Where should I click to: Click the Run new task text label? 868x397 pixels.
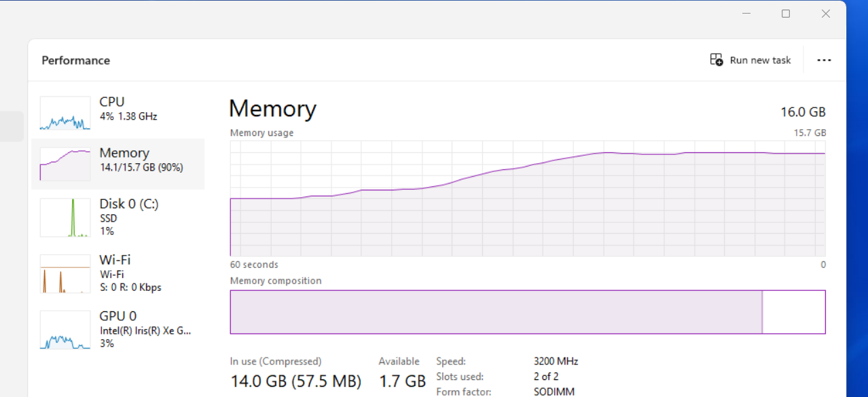pos(760,61)
